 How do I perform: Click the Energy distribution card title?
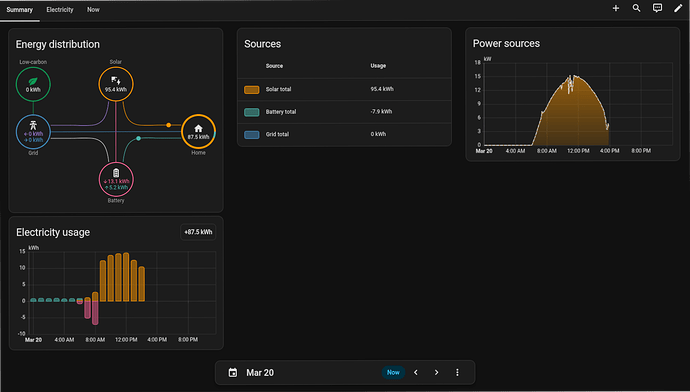click(58, 44)
